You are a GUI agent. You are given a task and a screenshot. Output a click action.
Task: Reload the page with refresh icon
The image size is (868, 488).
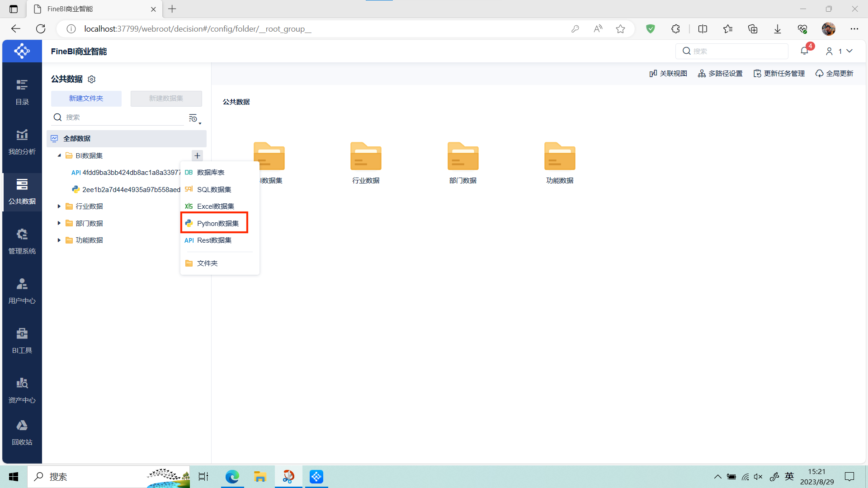click(x=41, y=29)
